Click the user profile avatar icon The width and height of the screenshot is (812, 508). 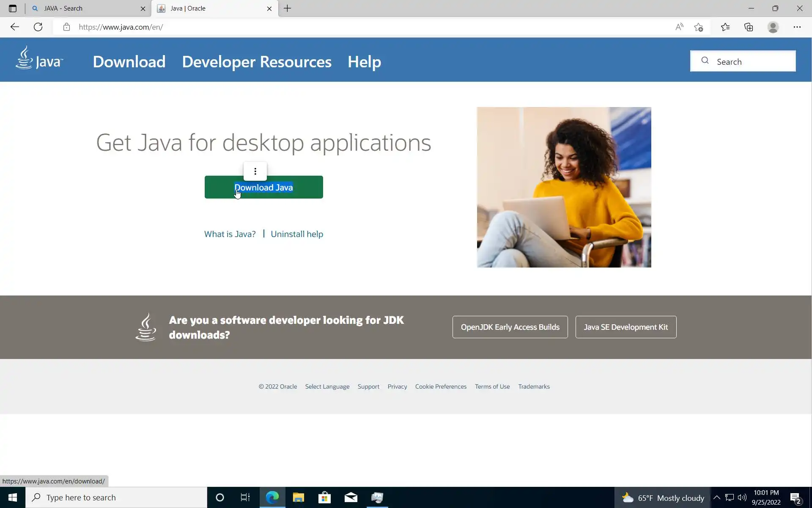pyautogui.click(x=773, y=27)
